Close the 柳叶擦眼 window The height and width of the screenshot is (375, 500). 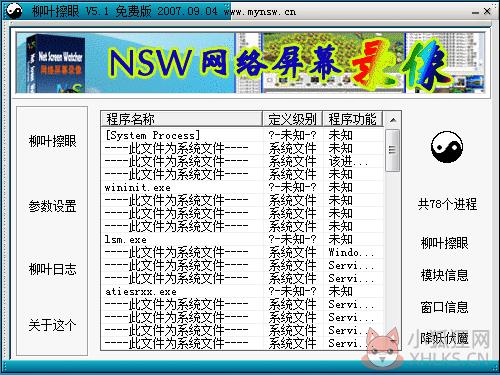pos(487,11)
